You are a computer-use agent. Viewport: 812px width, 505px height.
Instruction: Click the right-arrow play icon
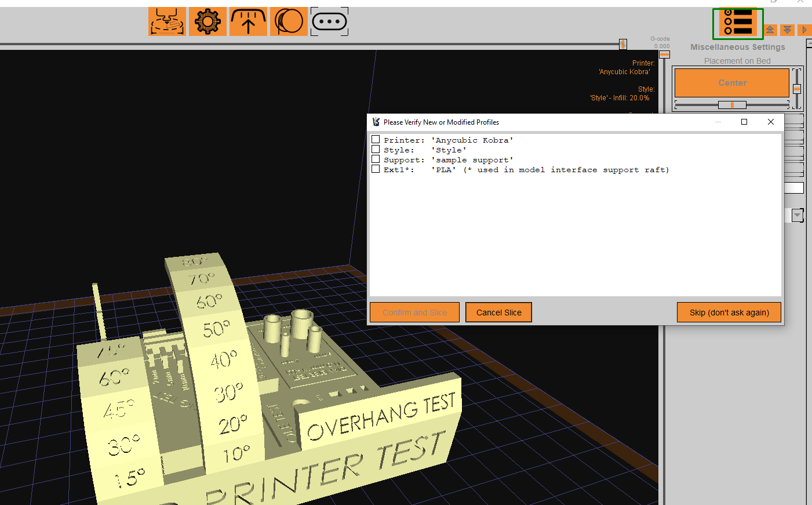click(x=804, y=30)
